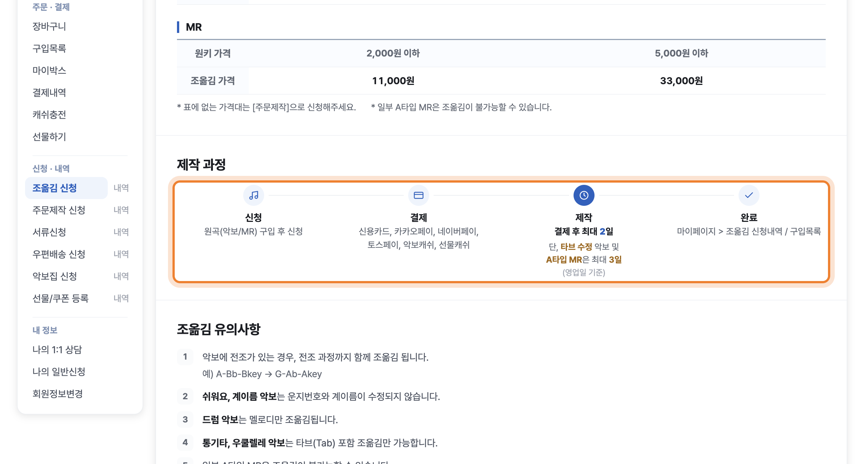The image size is (868, 464).
Task: Go to 마이박스
Action: click(x=49, y=71)
